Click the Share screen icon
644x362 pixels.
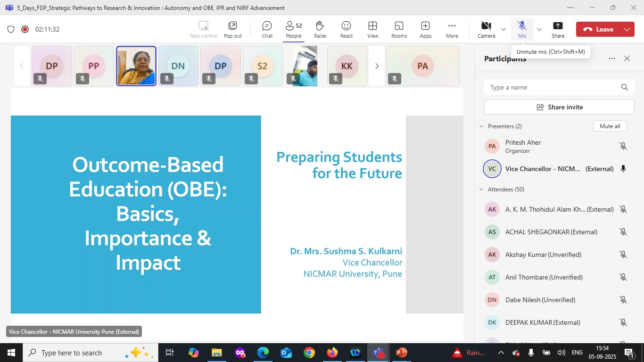[558, 29]
